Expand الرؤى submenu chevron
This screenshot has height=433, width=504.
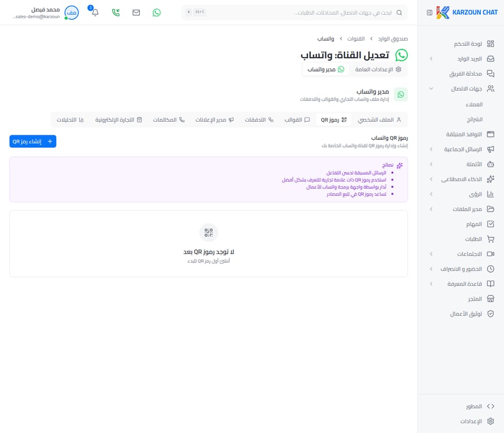pyautogui.click(x=431, y=194)
